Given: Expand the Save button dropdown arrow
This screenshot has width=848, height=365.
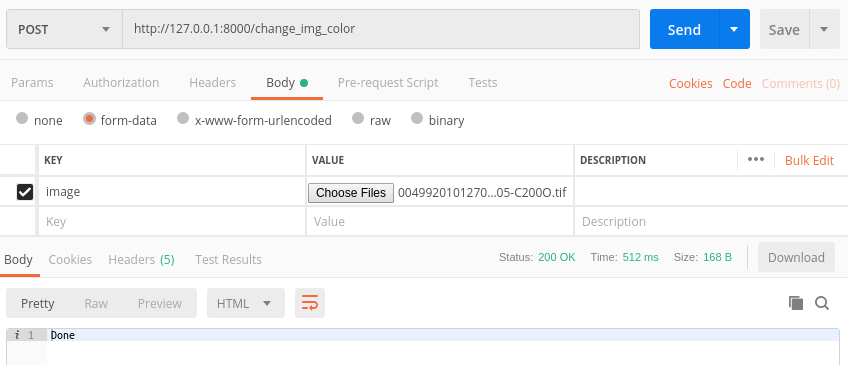Looking at the screenshot, I should point(824,29).
